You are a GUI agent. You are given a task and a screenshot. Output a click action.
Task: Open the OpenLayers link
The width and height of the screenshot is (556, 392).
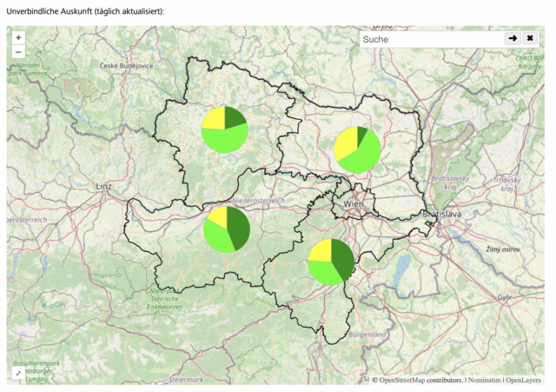(x=524, y=380)
